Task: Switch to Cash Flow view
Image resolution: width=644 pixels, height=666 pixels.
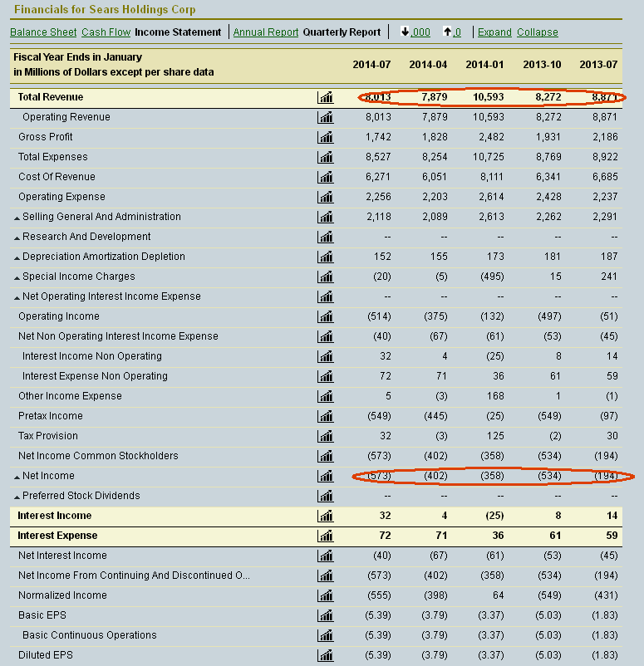Action: pos(106,32)
